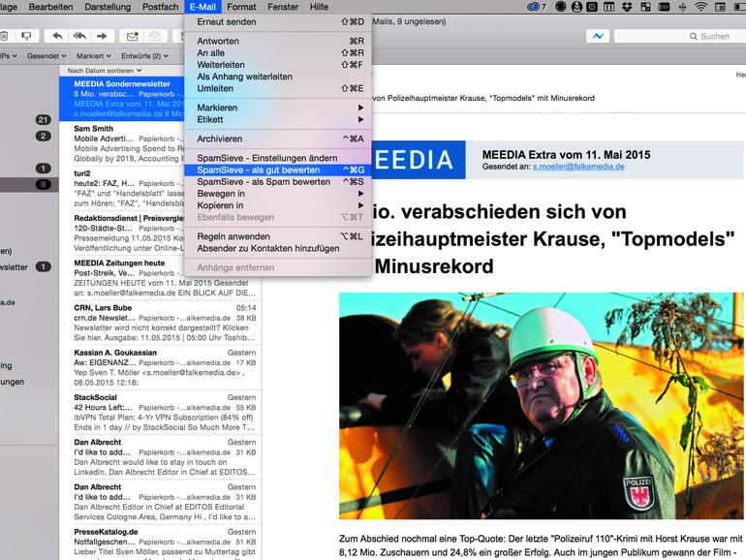
Task: Expand the Etikett submenu
Action: tap(277, 119)
